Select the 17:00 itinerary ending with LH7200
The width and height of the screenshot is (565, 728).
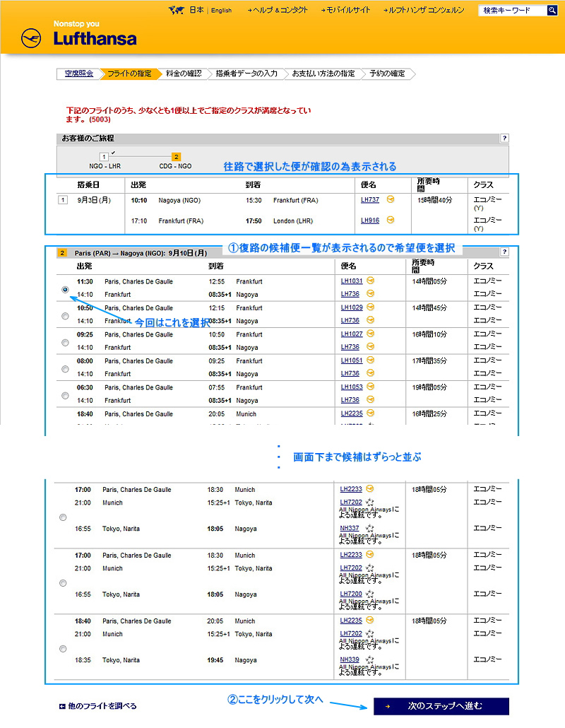pos(63,583)
